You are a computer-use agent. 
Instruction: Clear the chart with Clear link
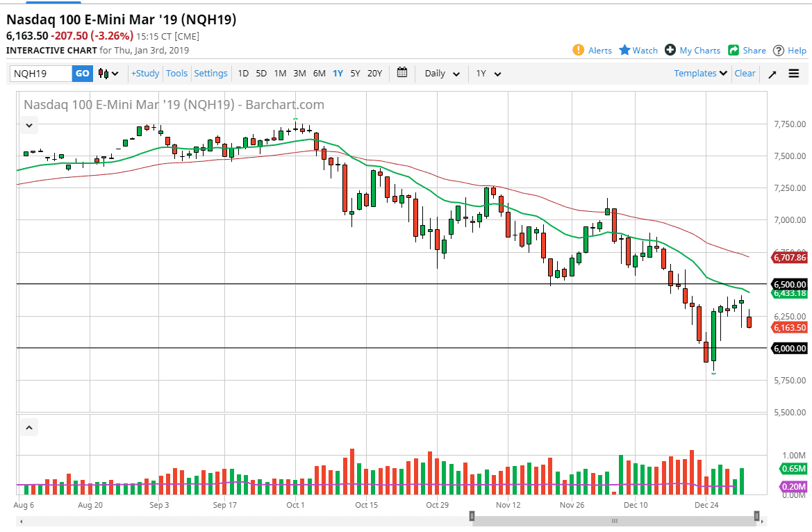pos(744,73)
